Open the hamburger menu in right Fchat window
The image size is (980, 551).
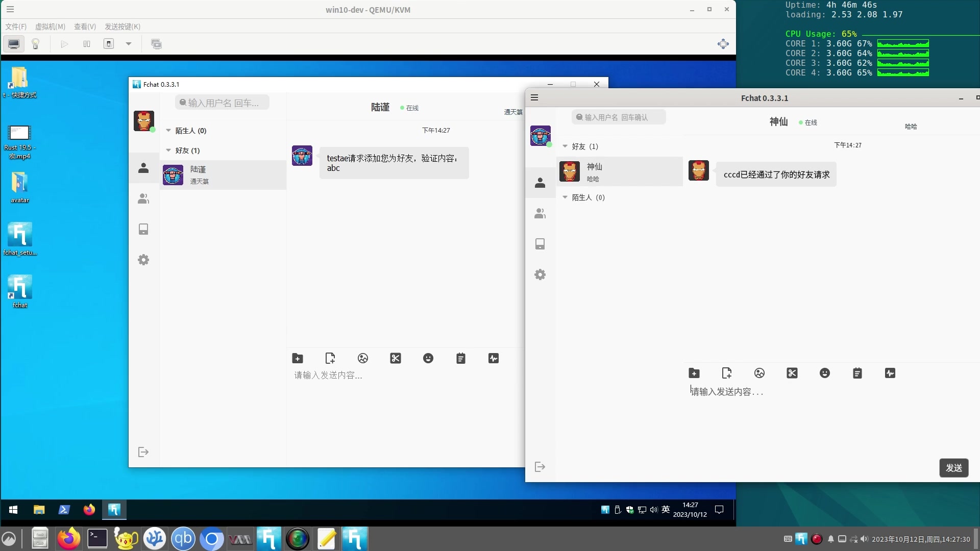pos(534,97)
